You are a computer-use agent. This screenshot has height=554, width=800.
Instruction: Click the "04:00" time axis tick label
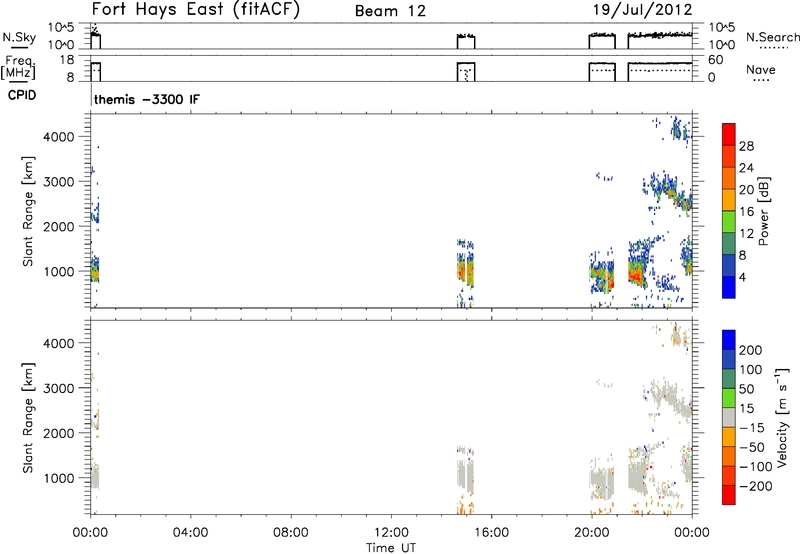[190, 533]
